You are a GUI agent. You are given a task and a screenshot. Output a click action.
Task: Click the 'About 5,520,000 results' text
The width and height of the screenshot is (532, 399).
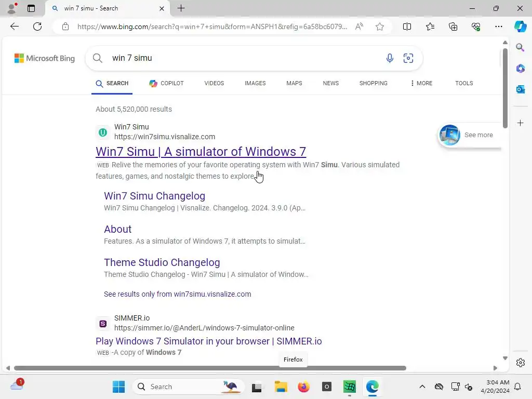(x=134, y=109)
